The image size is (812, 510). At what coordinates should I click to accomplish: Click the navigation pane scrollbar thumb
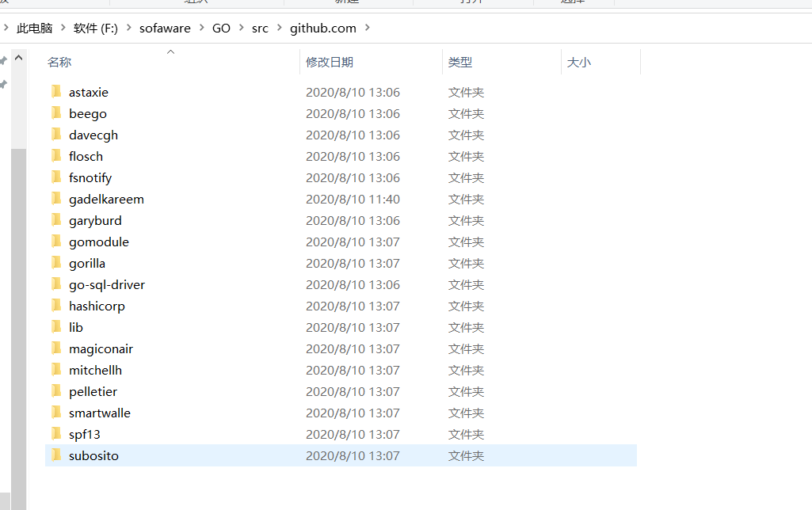[19, 329]
